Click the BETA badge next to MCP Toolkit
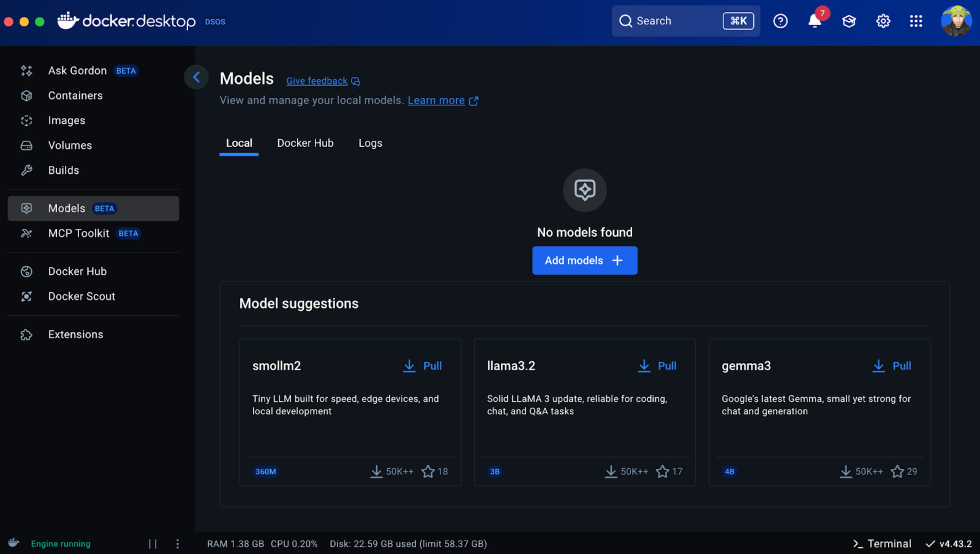Viewport: 980px width, 554px height. [128, 233]
